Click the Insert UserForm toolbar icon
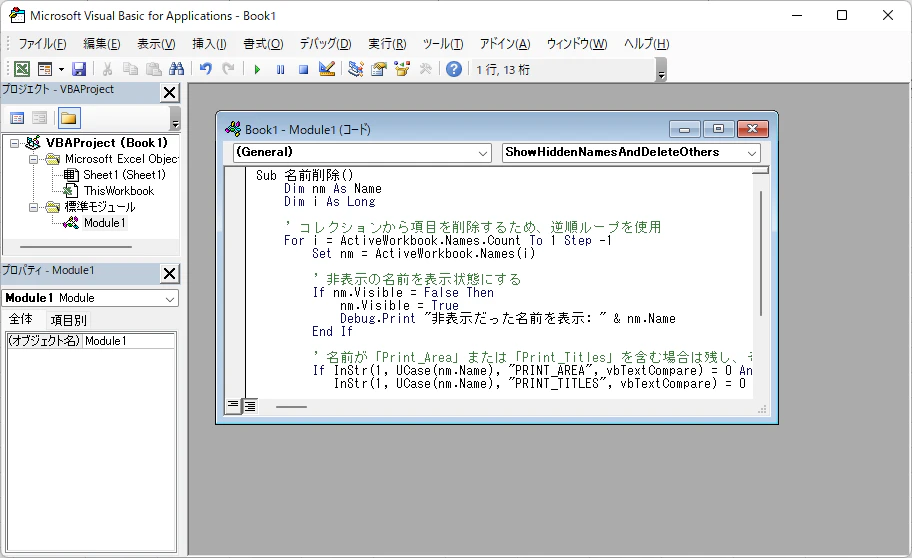The width and height of the screenshot is (912, 558). coord(45,69)
